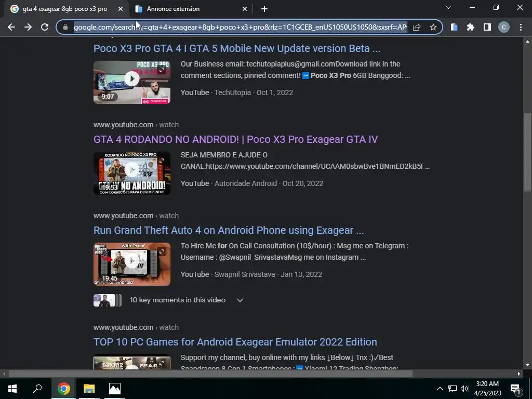Screen dimensions: 532x399
Task: Open GTA 4 RODANDO NO ANDROID result
Action: pyautogui.click(x=235, y=139)
